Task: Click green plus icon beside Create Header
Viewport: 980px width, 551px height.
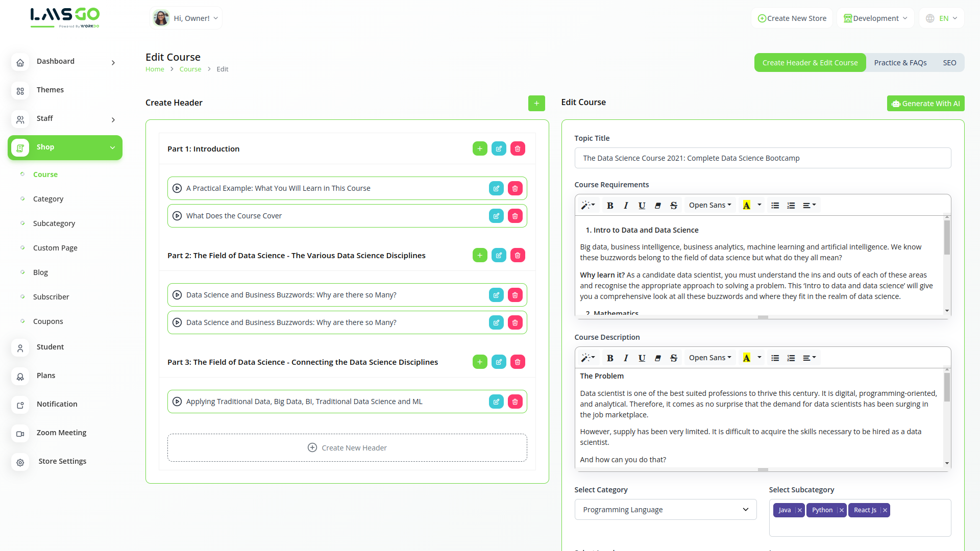Action: pos(536,103)
